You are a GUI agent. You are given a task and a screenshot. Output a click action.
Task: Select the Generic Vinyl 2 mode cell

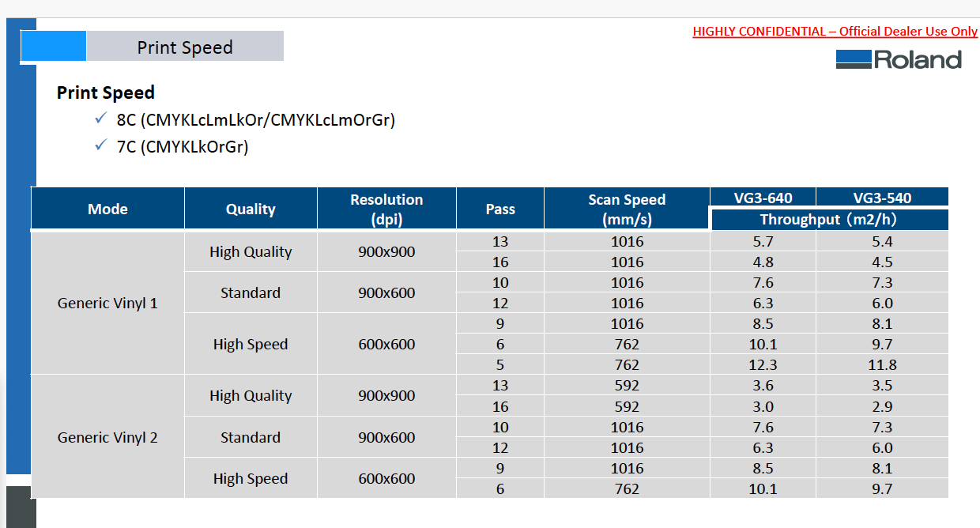pos(107,437)
